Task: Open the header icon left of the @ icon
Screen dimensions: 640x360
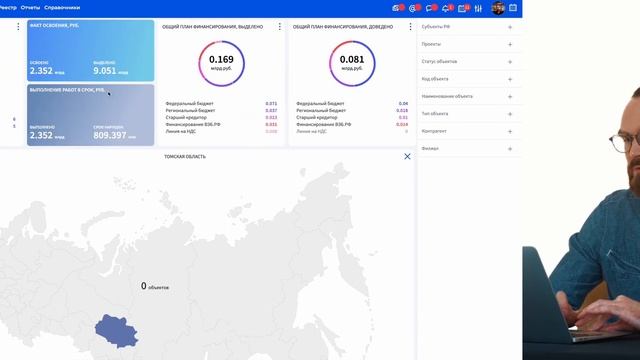Action: [397, 8]
